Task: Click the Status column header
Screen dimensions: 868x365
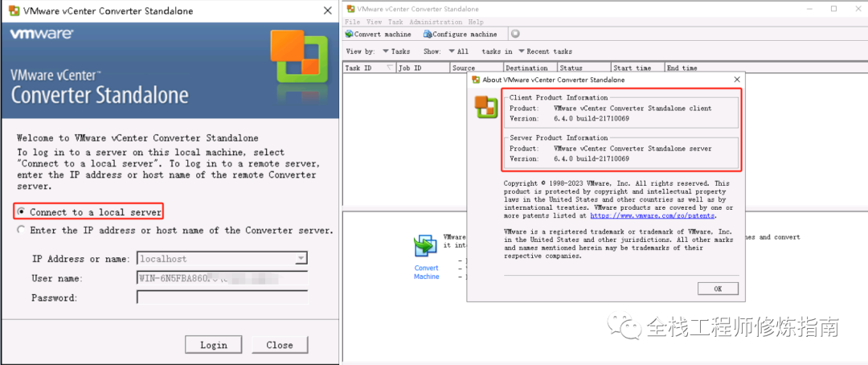Action: coord(584,68)
